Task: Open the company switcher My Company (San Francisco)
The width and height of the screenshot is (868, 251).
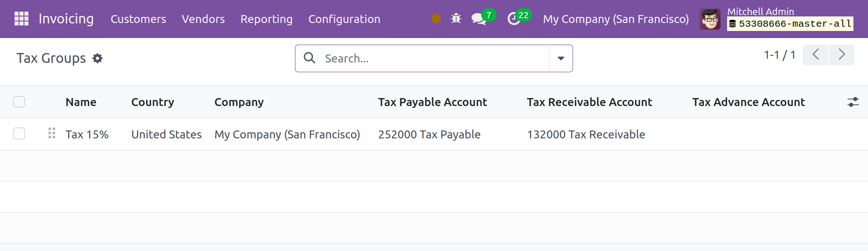Action: point(616,19)
